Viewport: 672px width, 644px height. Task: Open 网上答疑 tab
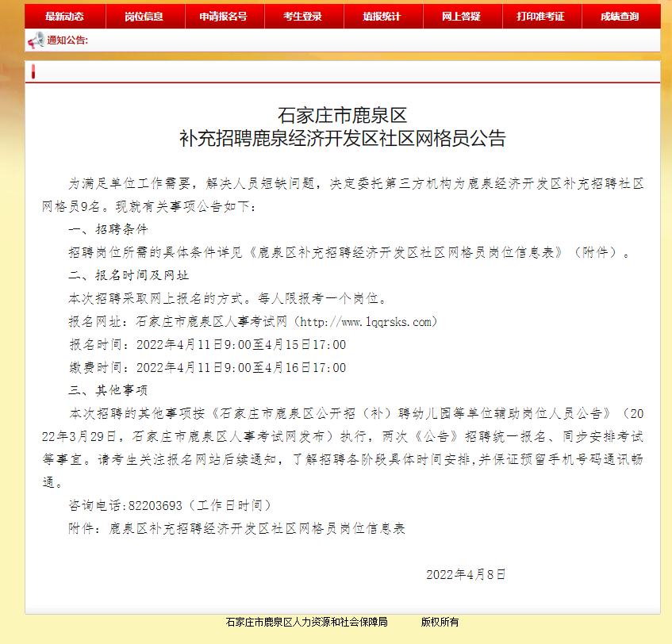(462, 17)
